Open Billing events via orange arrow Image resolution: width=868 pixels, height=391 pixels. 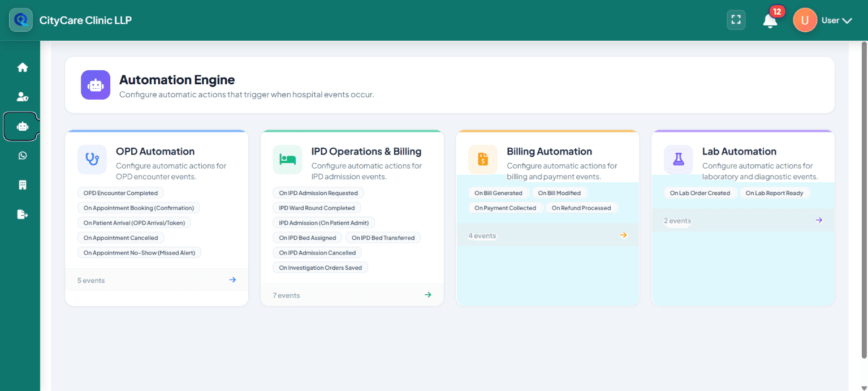[x=624, y=235]
